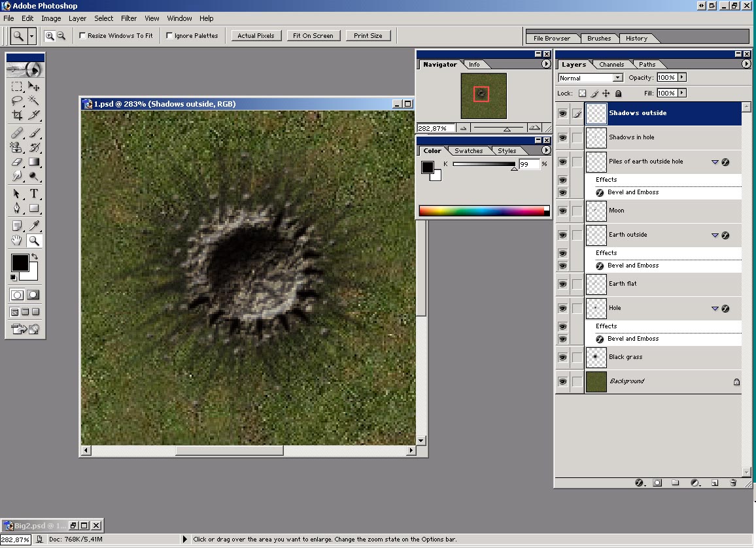Add a layer mask from Layers panel
The height and width of the screenshot is (548, 756).
point(657,483)
